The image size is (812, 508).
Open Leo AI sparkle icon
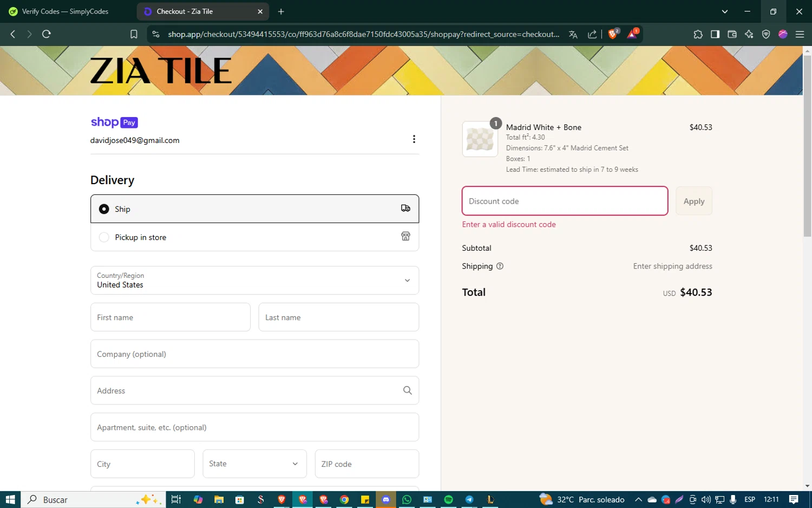tap(749, 34)
